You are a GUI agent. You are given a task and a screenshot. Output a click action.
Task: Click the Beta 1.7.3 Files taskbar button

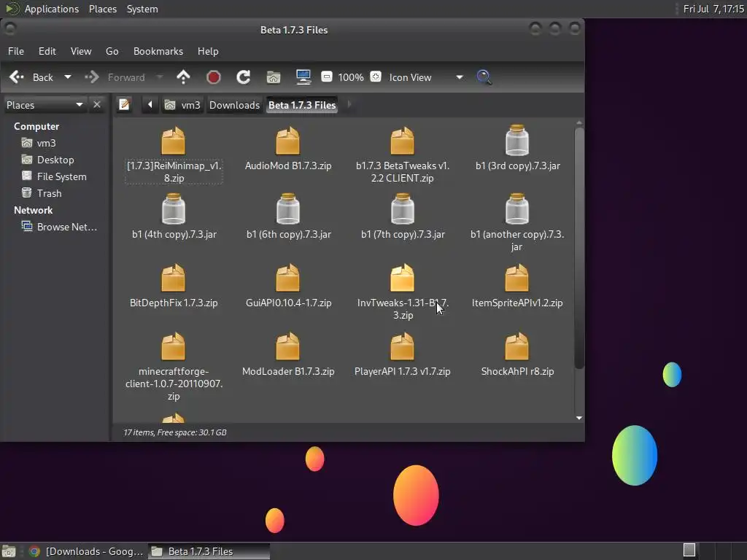click(x=209, y=551)
